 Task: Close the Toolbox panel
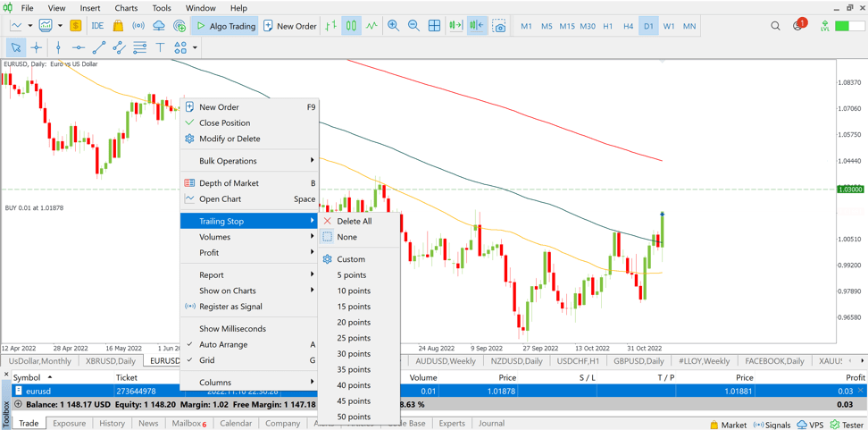click(x=6, y=374)
